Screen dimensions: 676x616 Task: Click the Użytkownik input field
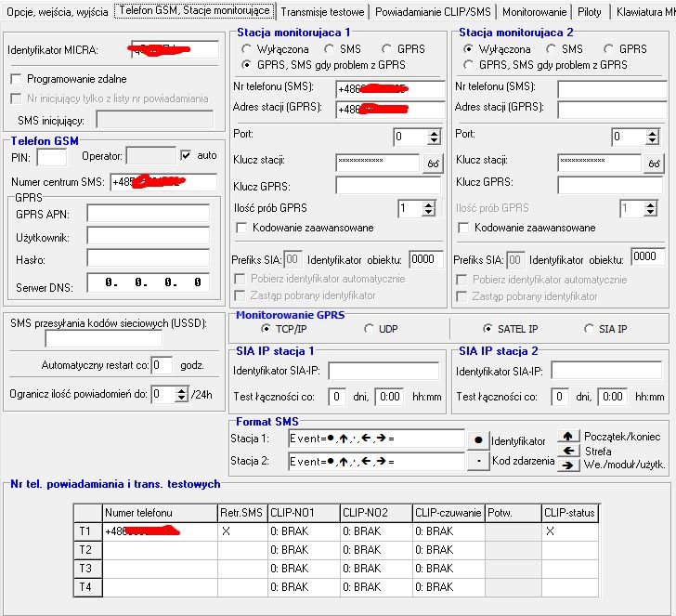tap(148, 236)
